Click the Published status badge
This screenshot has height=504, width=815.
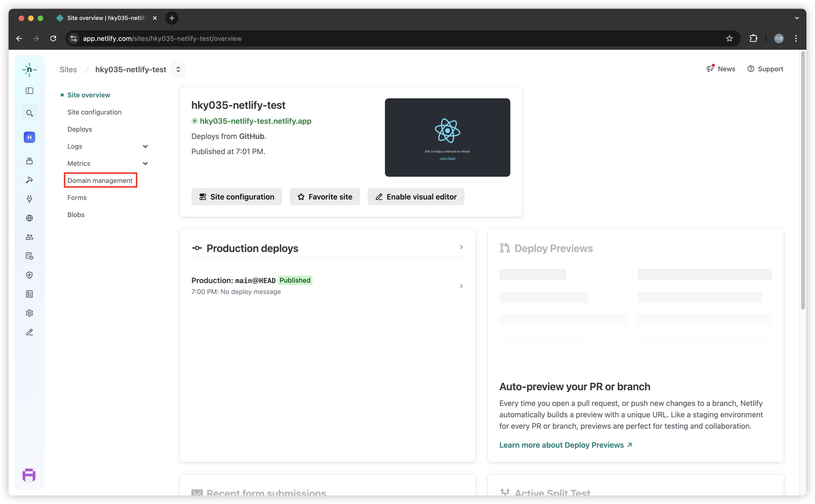point(295,280)
